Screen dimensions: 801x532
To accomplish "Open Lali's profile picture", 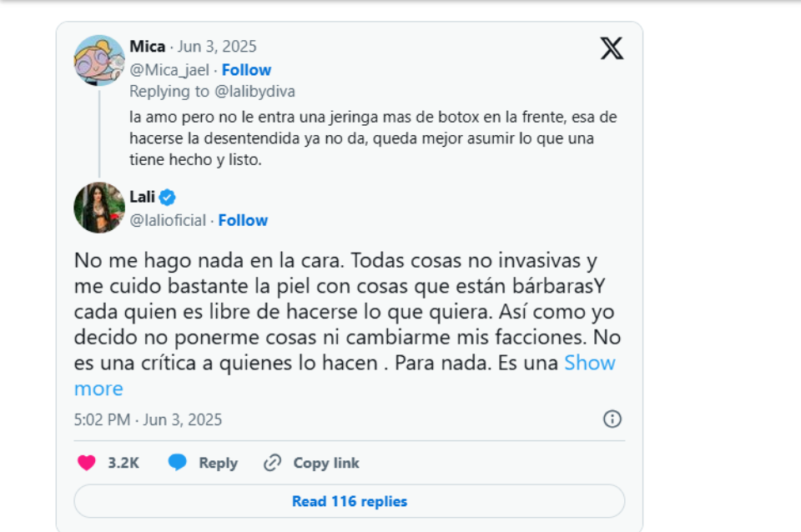I will [98, 208].
